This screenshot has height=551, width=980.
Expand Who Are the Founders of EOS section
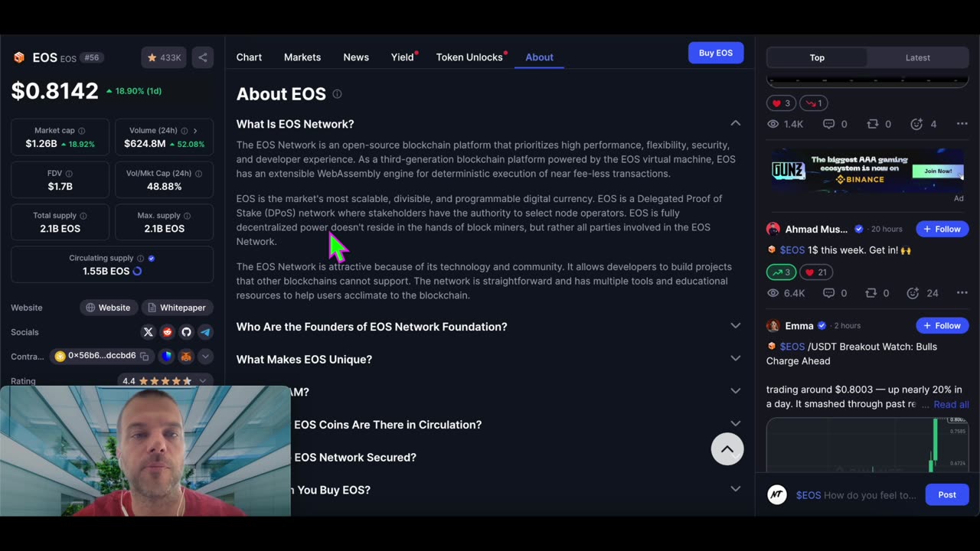pos(735,326)
